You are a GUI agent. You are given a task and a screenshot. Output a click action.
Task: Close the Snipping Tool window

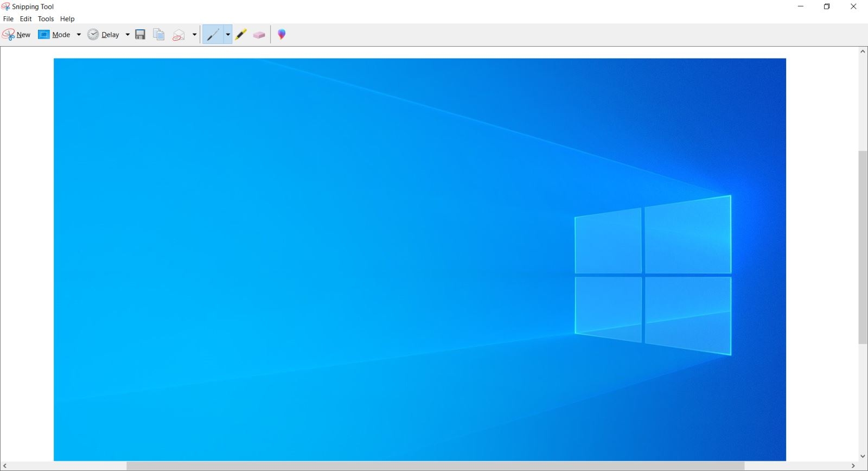click(x=853, y=7)
